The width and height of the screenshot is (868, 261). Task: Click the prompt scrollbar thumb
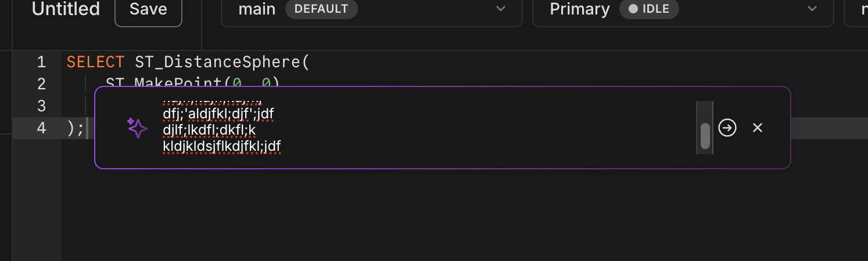tap(705, 136)
